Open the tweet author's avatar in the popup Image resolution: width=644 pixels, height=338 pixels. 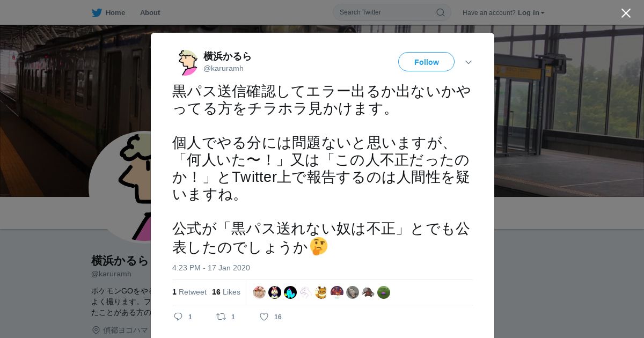(188, 62)
